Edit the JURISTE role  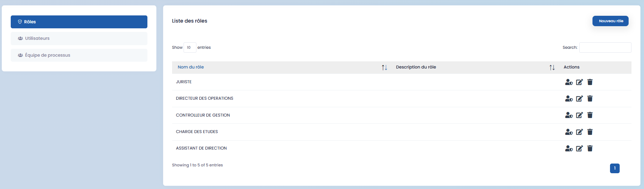(x=579, y=82)
